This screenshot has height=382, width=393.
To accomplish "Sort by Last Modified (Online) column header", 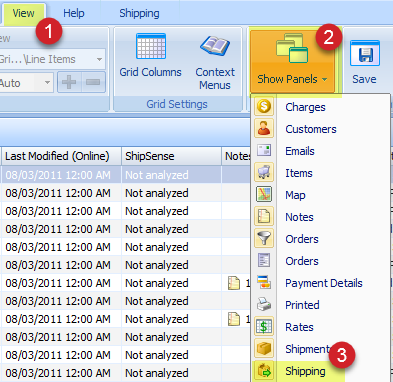I will (x=61, y=156).
